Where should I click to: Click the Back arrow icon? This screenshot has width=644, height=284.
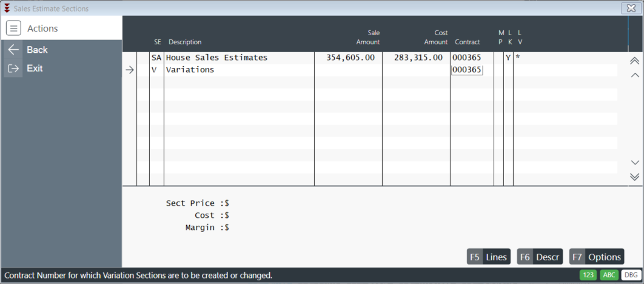13,50
